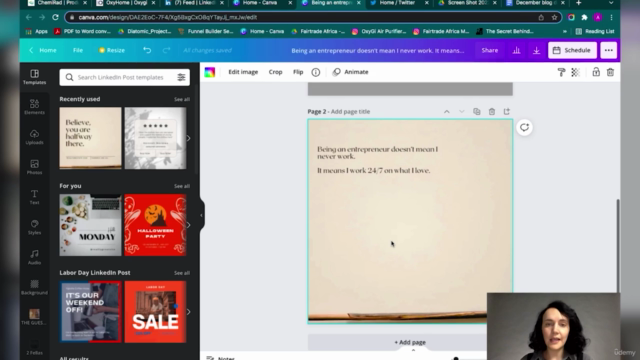Select the Monday template thumbnail
Image resolution: width=640 pixels, height=360 pixels.
[x=90, y=225]
